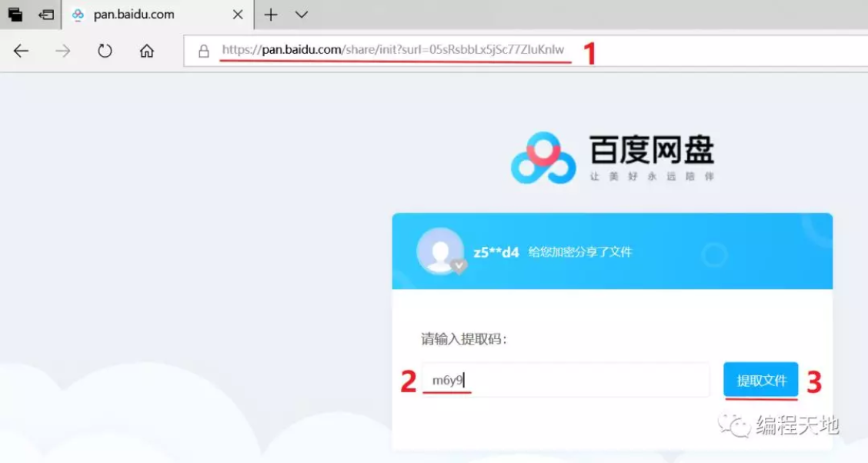Viewport: 868px width, 463px height.
Task: Go back to previous page
Action: 21,51
